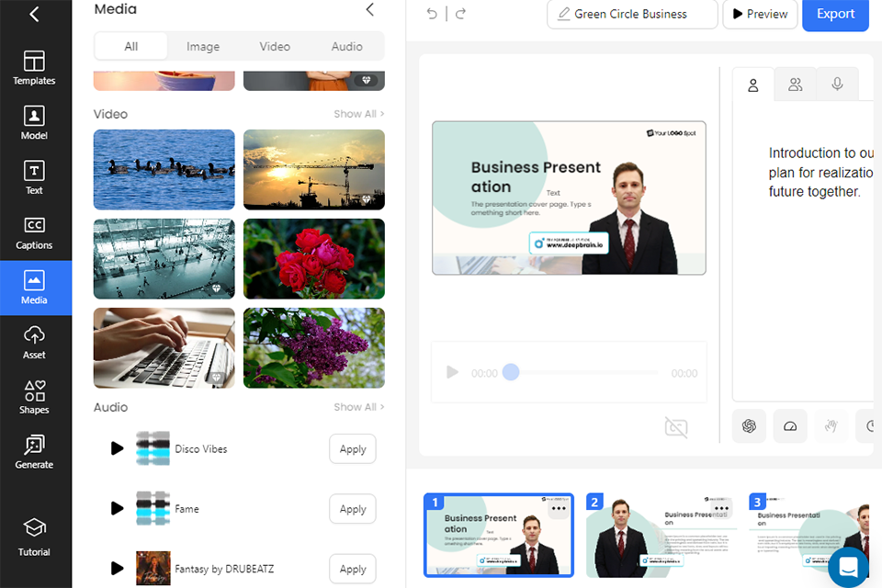Apply the Fame audio track
Viewport: 882px width, 588px height.
(353, 509)
